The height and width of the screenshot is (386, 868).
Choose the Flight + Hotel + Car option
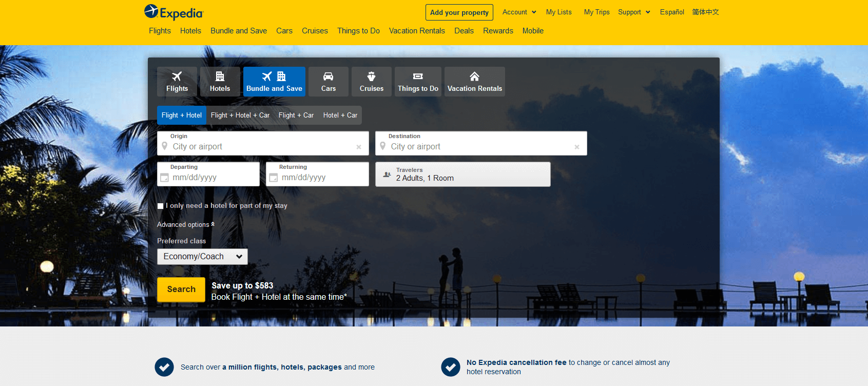[x=240, y=115]
